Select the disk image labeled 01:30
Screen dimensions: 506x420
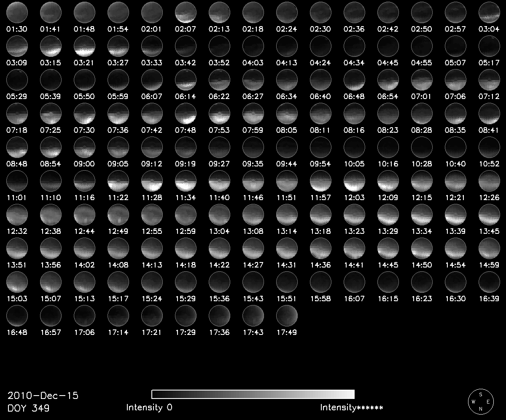17,12
